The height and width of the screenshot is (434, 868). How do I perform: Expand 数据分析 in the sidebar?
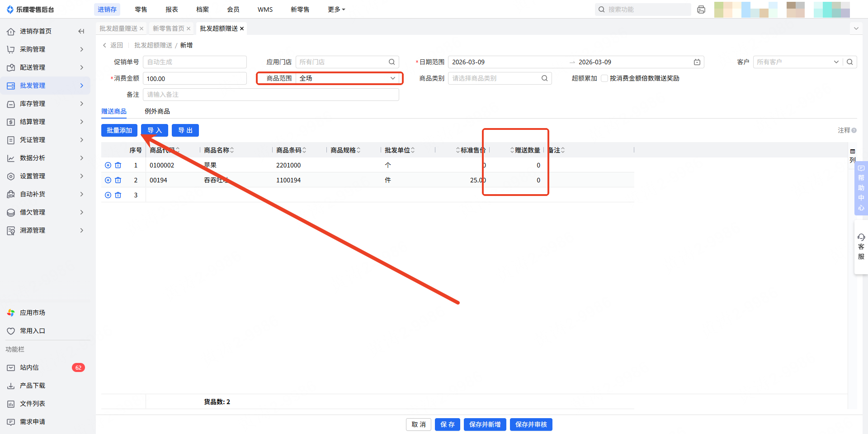(x=45, y=158)
